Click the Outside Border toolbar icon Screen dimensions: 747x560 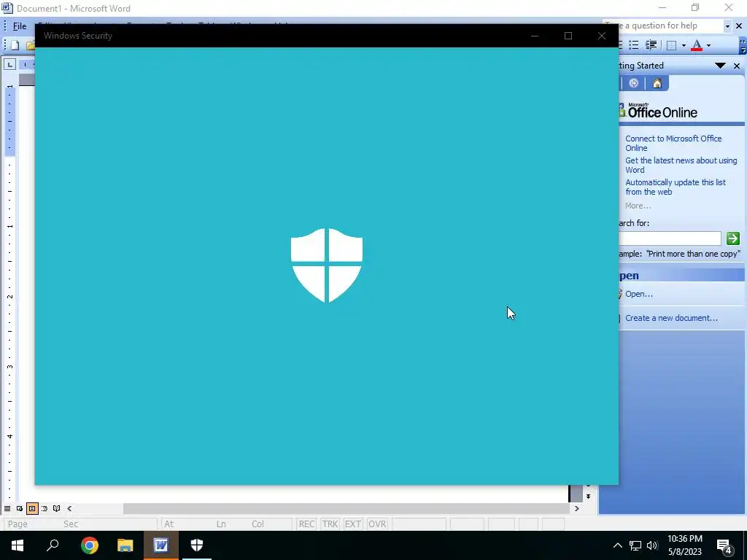point(671,45)
